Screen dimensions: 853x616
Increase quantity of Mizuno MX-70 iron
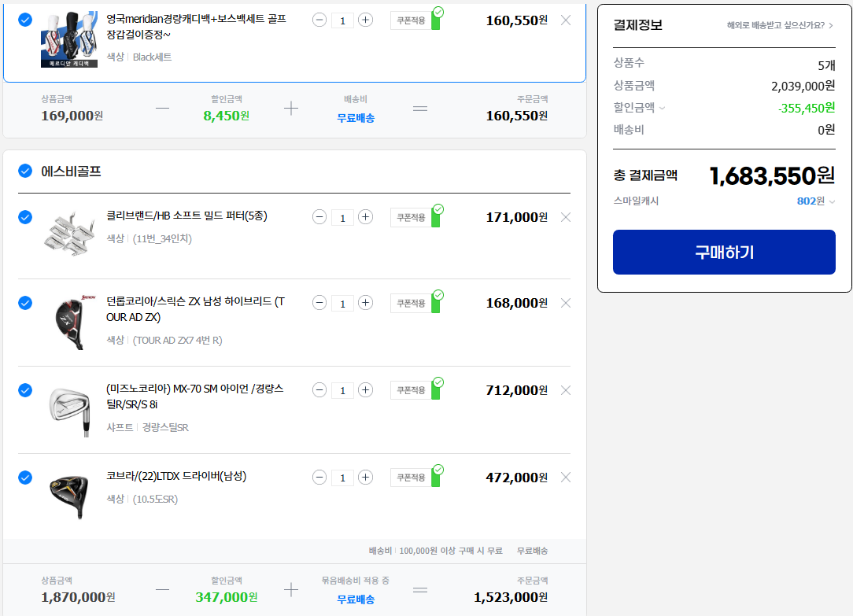click(x=365, y=390)
